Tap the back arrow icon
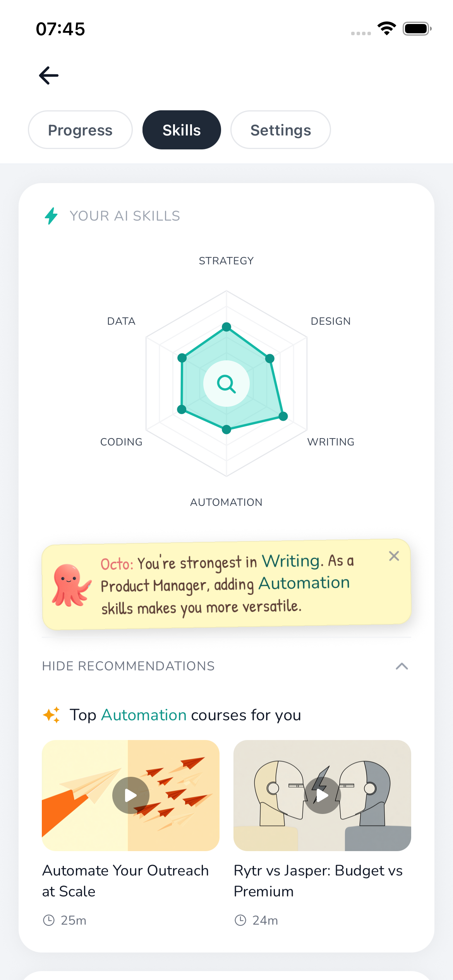453x980 pixels. 49,75
